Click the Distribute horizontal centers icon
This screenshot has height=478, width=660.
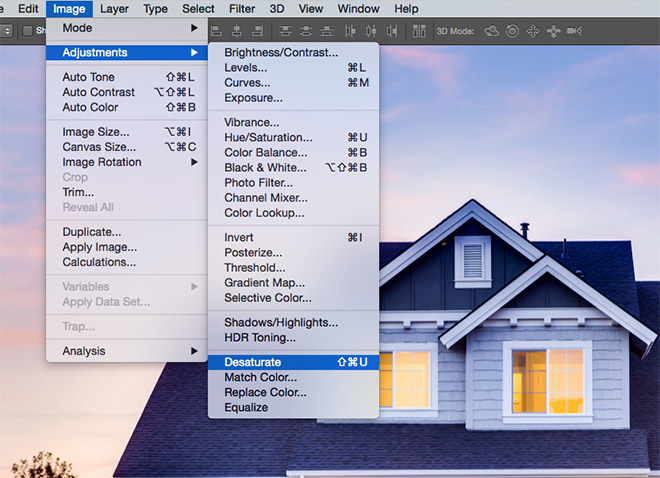[x=371, y=31]
